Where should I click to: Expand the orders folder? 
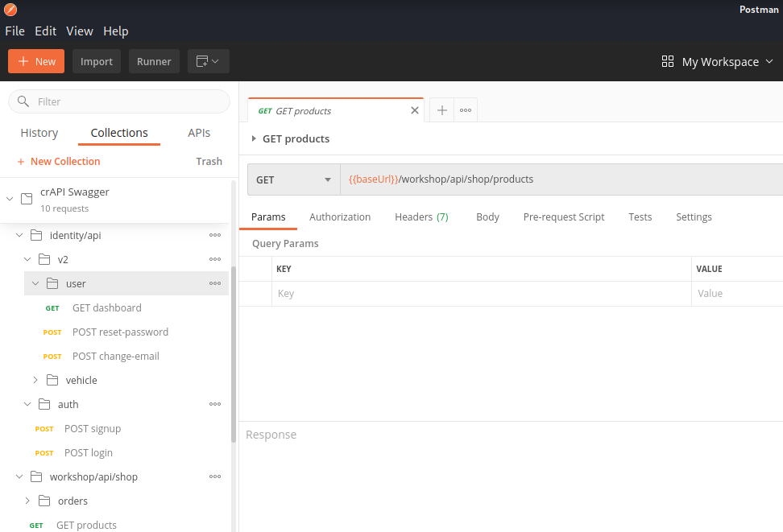coord(27,501)
